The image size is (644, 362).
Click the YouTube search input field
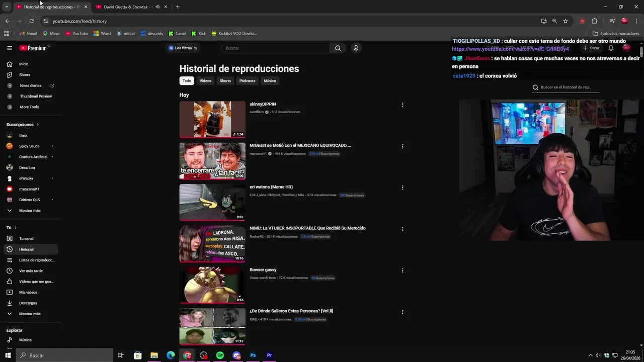(276, 48)
